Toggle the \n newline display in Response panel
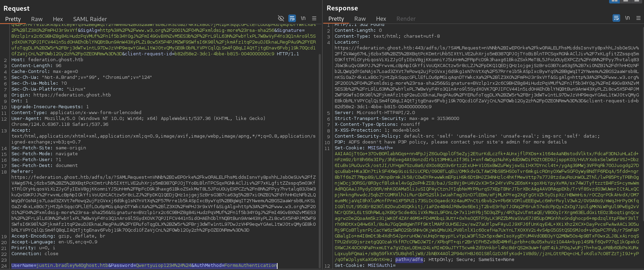This screenshot has width=644, height=270. click(627, 18)
